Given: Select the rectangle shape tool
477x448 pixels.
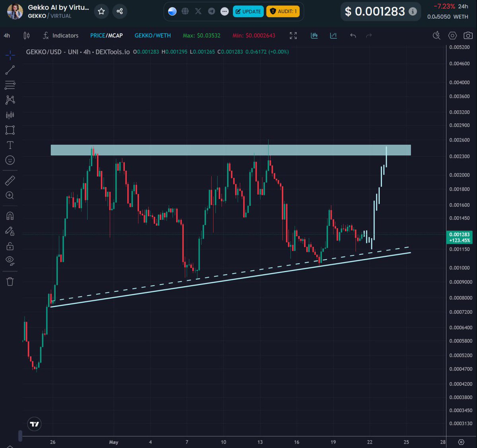Looking at the screenshot, I should click(10, 130).
